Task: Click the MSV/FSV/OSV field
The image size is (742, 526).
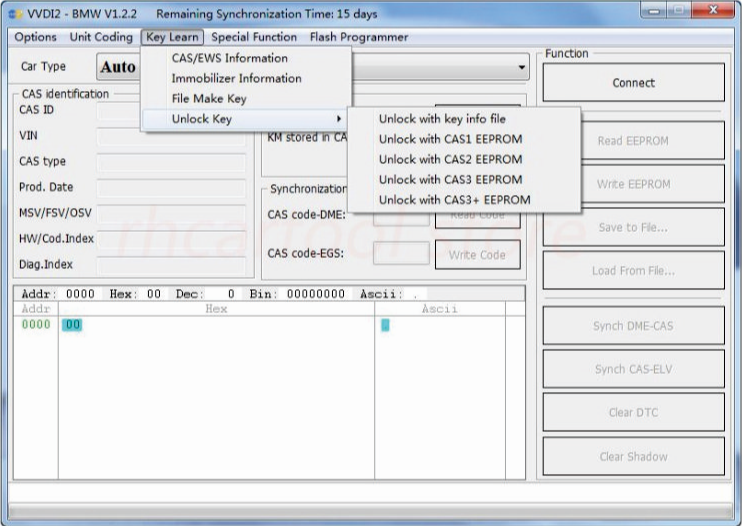Action: 171,214
